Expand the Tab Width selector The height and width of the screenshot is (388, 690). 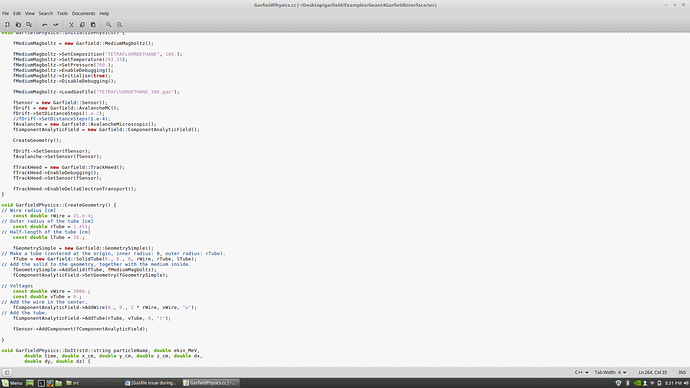pyautogui.click(x=610, y=372)
